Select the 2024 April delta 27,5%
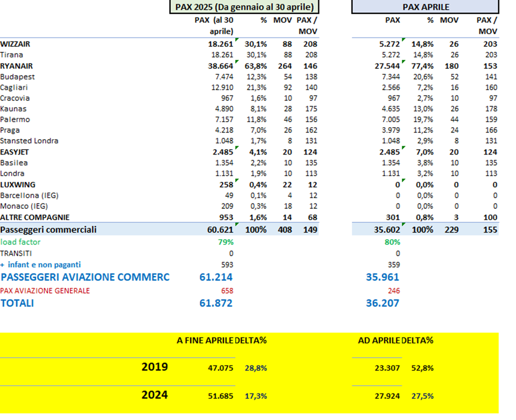 point(423,396)
